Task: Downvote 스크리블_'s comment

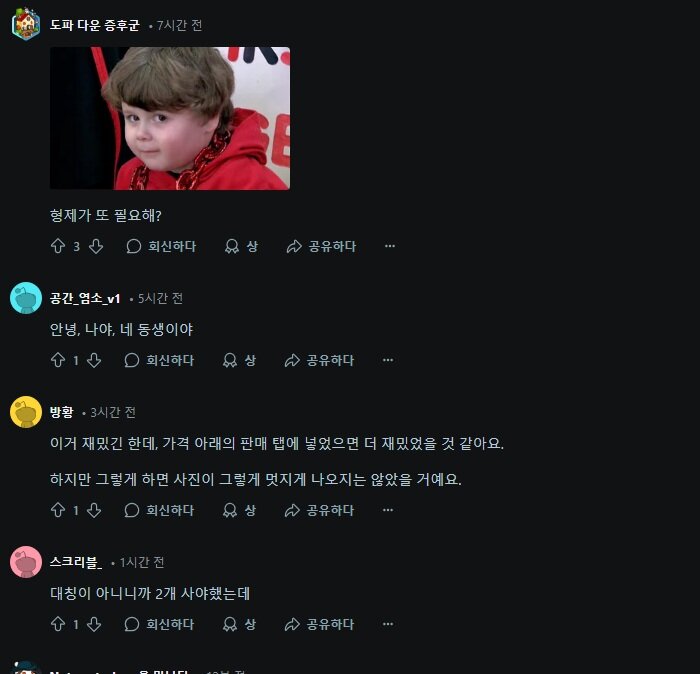Action: click(x=94, y=624)
